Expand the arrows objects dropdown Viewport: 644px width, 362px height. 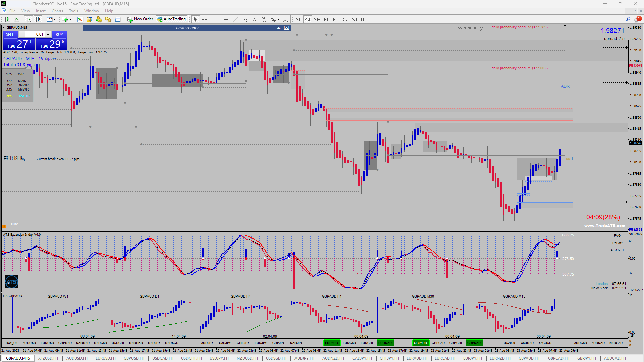coord(278,19)
